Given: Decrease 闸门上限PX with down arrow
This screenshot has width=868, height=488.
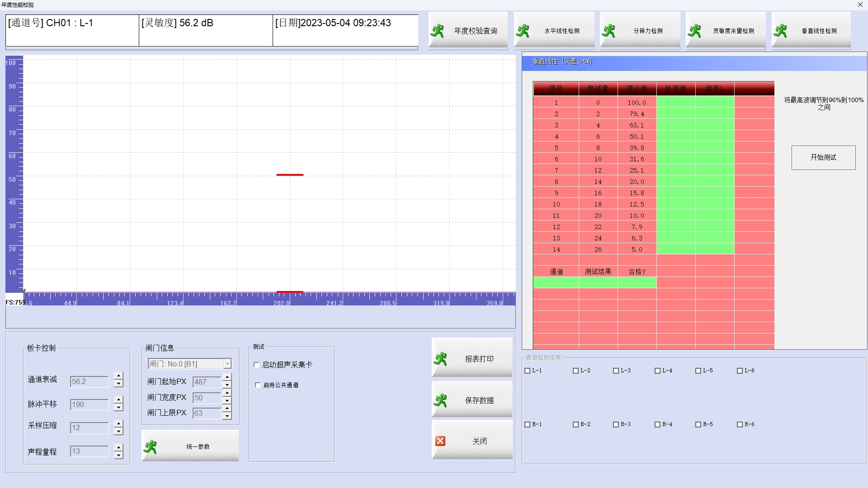Looking at the screenshot, I should tap(227, 416).
